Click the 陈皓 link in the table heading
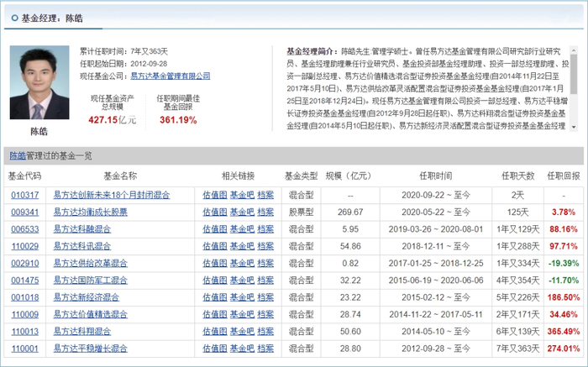588x367 pixels. (18, 156)
